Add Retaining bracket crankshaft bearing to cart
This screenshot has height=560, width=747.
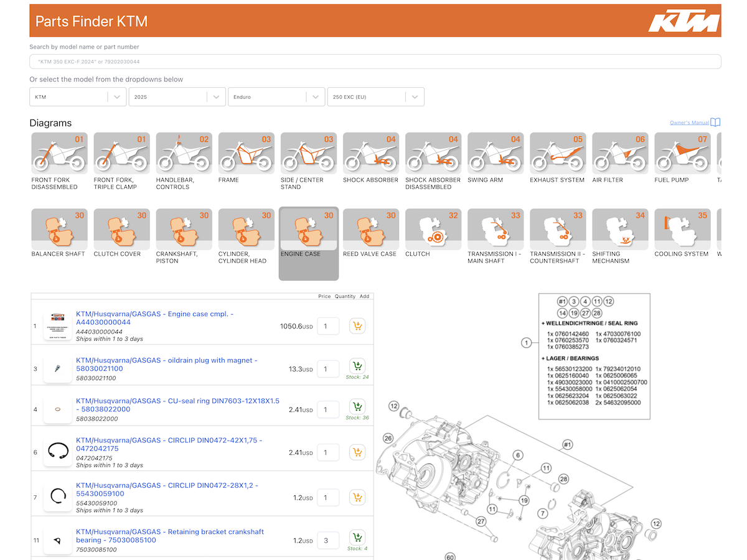tap(357, 538)
